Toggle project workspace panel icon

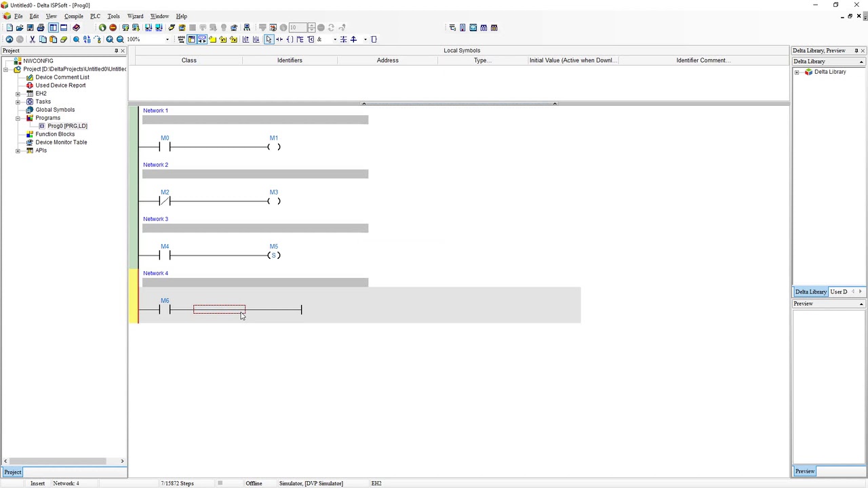pyautogui.click(x=53, y=28)
